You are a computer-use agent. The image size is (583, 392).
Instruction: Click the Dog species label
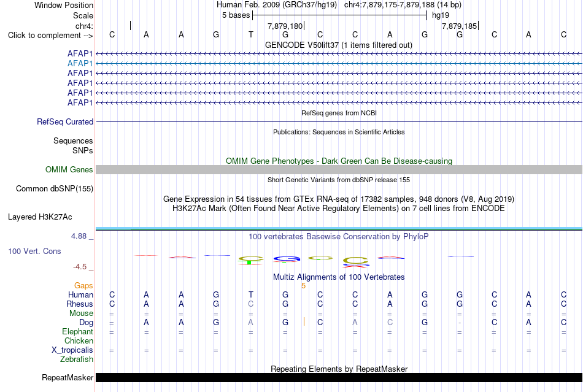coord(86,323)
